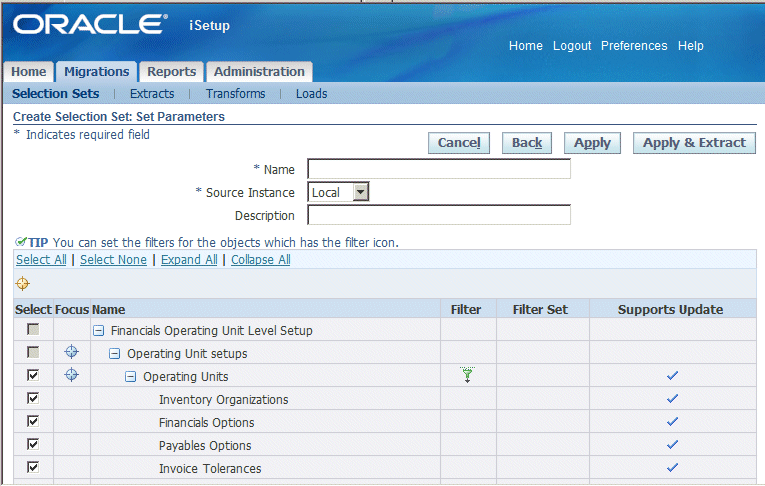Click the Inventory Organizations row name
Viewport: 765px width, 486px height.
coord(223,400)
